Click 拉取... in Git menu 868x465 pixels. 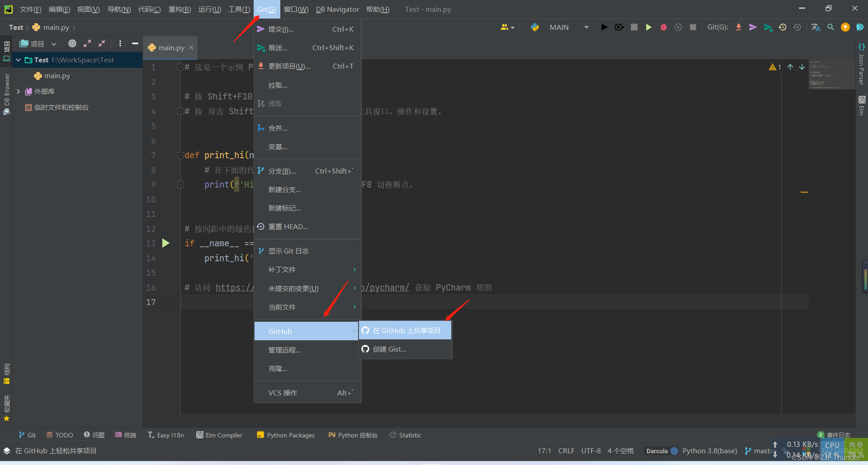[x=307, y=85]
